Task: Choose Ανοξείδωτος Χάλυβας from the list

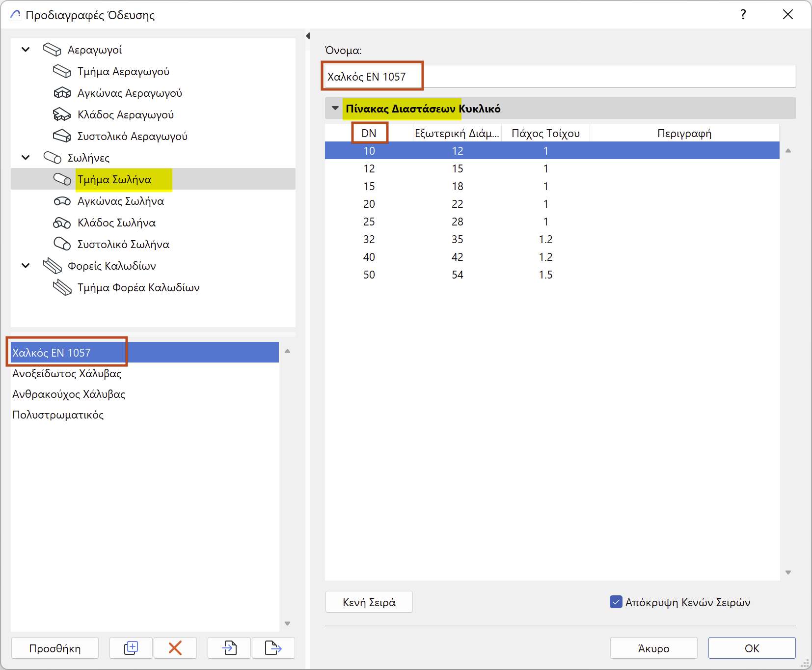Action: click(x=145, y=373)
